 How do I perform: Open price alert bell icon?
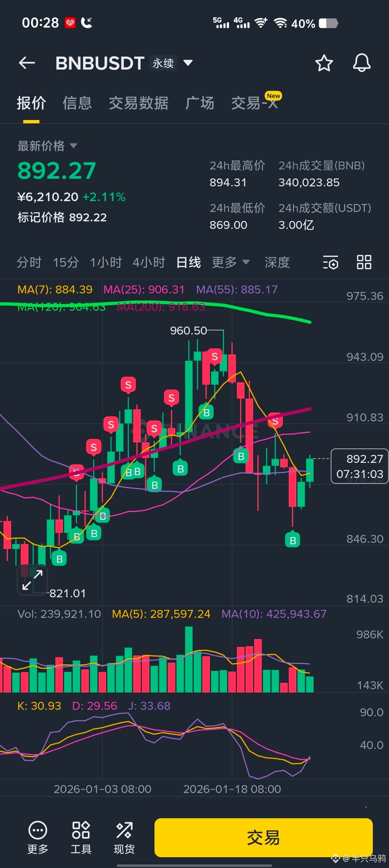tap(362, 63)
